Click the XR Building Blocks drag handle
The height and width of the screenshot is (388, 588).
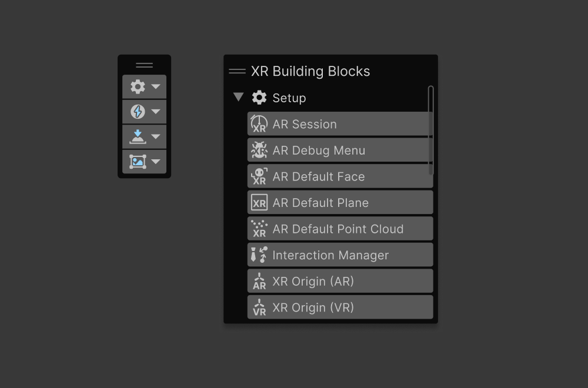tap(236, 71)
